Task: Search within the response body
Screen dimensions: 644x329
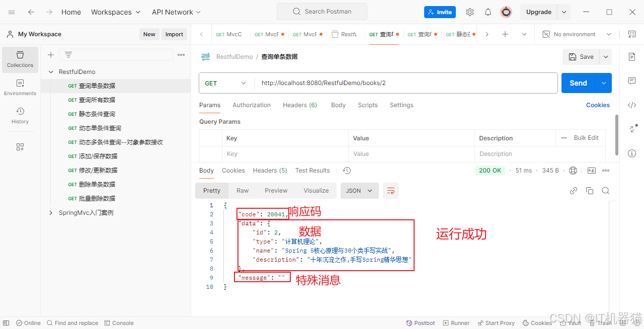Action: [606, 191]
